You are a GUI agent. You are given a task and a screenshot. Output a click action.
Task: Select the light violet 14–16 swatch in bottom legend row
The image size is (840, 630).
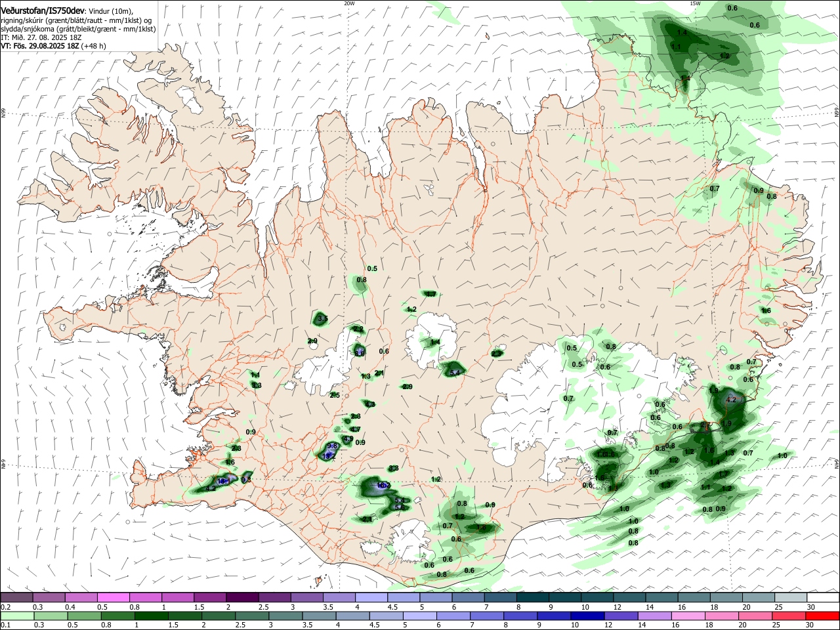click(654, 616)
